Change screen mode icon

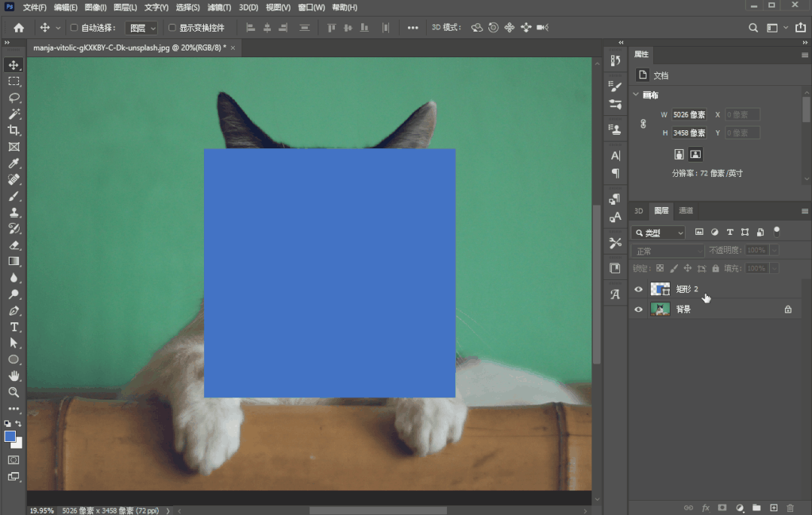point(14,477)
